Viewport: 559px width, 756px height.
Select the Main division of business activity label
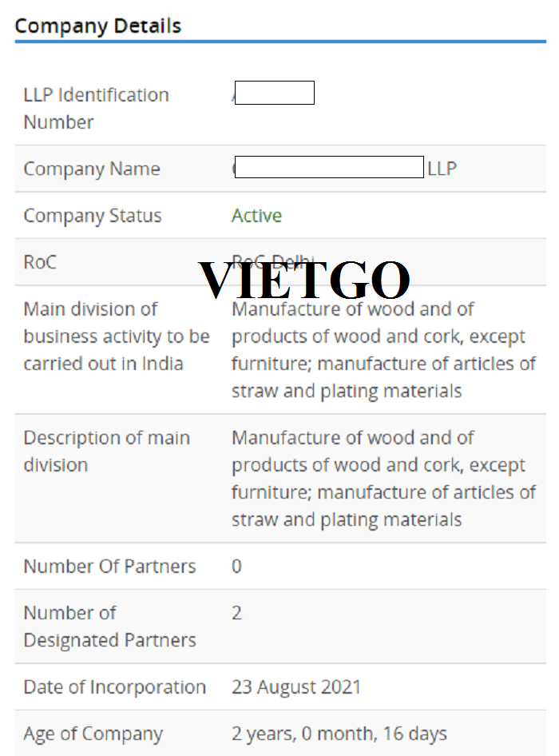click(117, 336)
